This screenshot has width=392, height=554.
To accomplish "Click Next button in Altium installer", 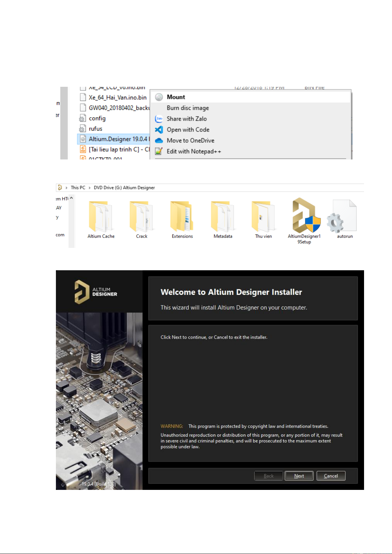I will pos(299,476).
